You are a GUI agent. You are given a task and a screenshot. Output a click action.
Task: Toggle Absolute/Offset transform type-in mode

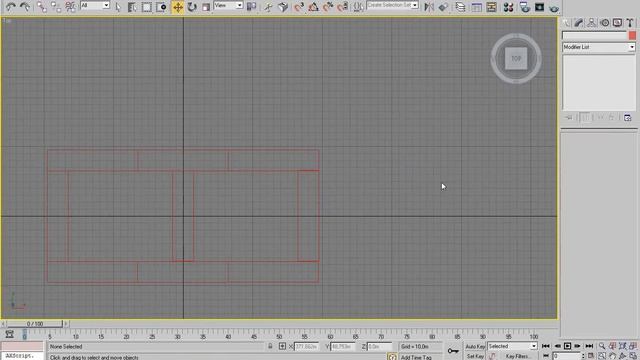click(x=282, y=346)
